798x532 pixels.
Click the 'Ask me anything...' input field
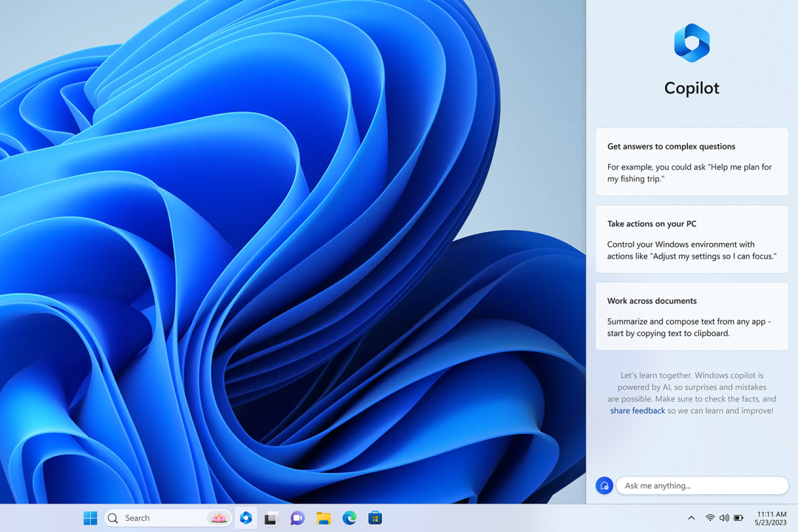click(x=702, y=485)
